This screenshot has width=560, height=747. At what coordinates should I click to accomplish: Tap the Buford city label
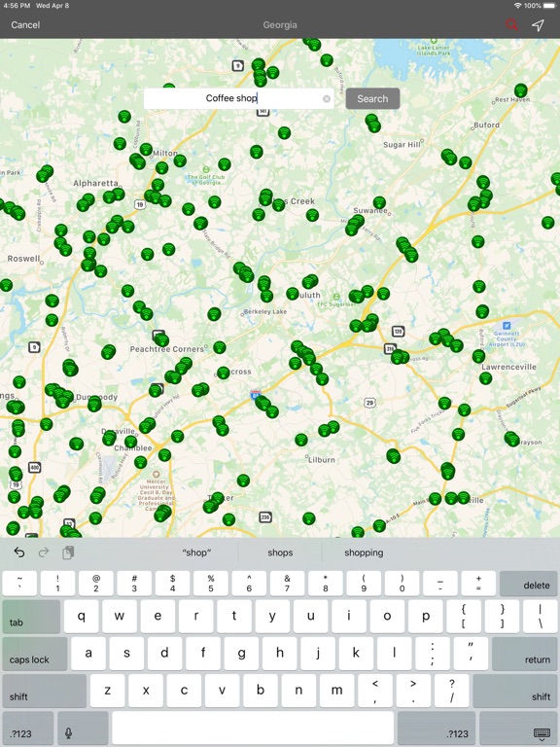coord(487,124)
